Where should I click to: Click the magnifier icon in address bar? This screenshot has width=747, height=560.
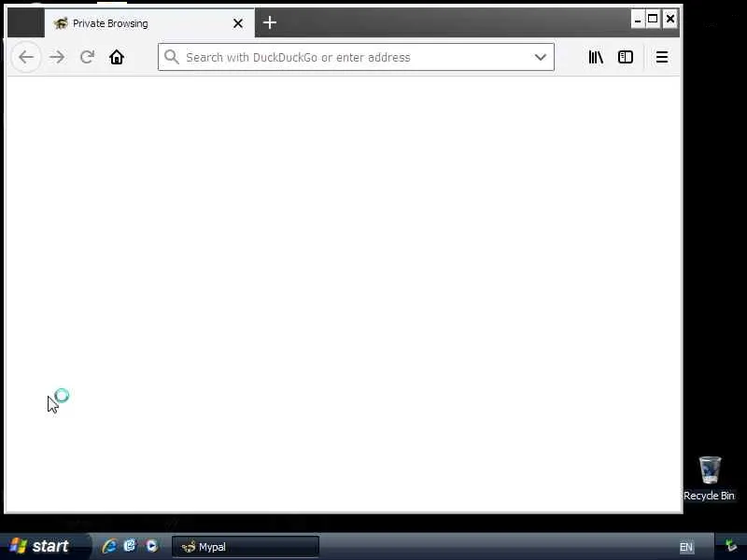pyautogui.click(x=172, y=57)
